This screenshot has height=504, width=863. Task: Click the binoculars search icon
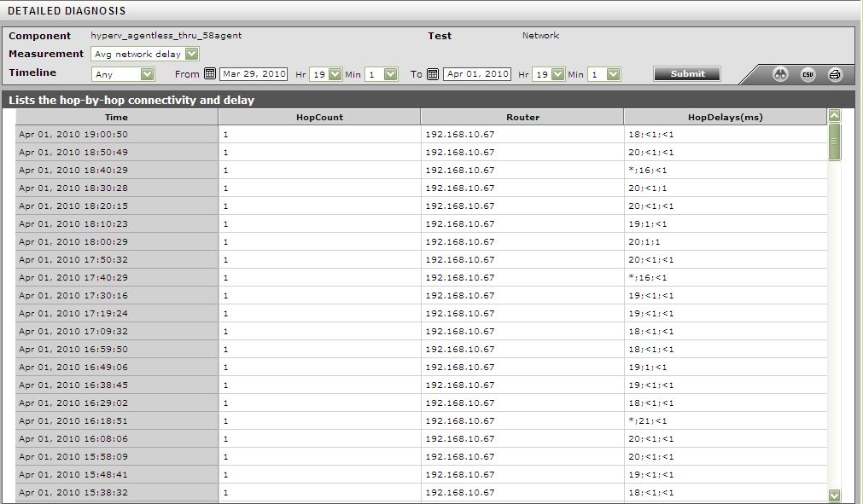pyautogui.click(x=780, y=74)
